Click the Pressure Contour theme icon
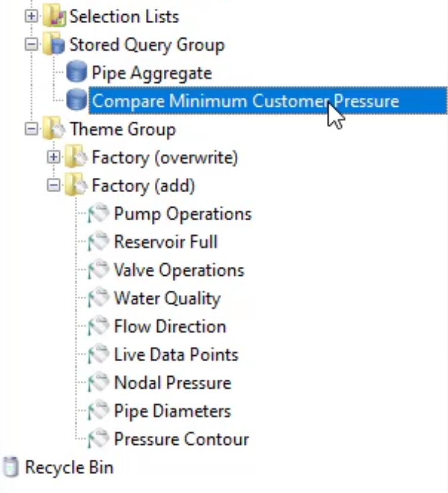The width and height of the screenshot is (448, 493). [x=99, y=438]
